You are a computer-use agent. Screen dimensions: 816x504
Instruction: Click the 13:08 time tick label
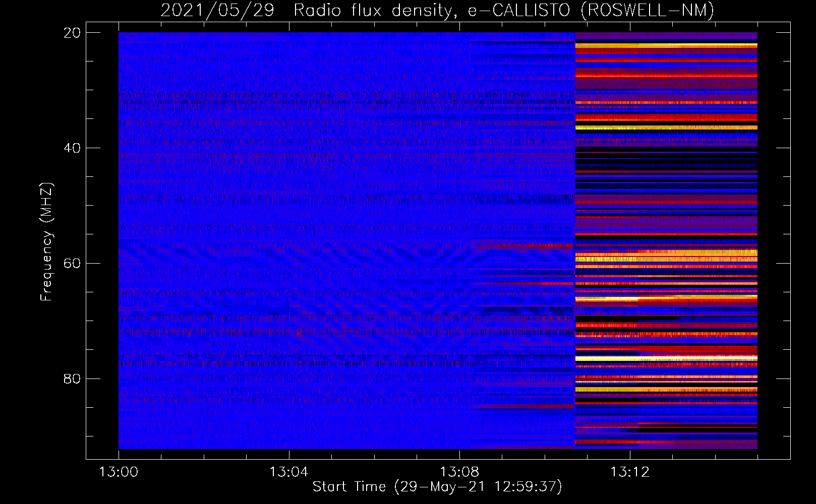coord(459,472)
